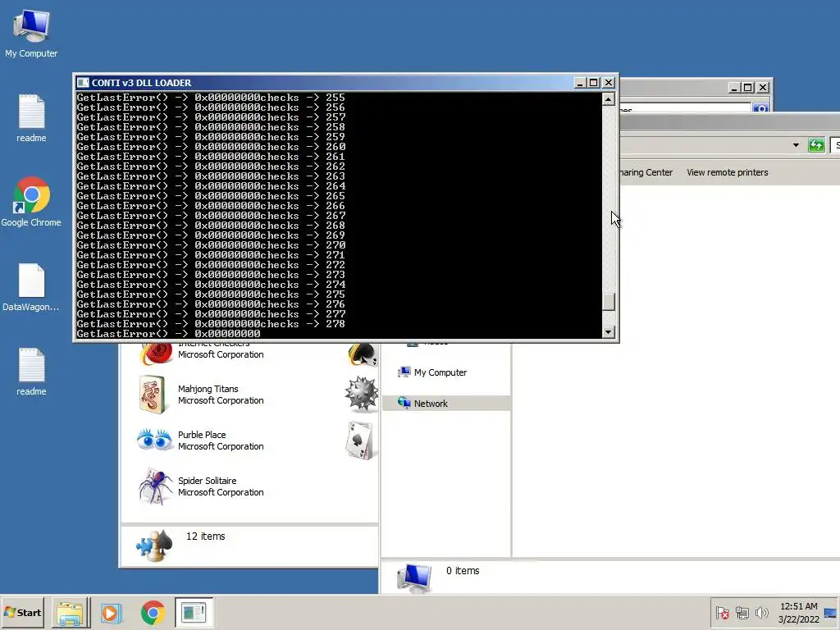840x630 pixels.
Task: Select the lower readme file on desktop
Action: [31, 372]
